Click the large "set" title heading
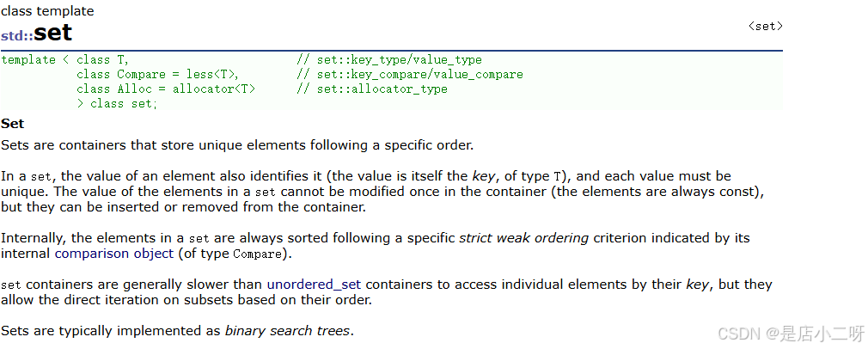Screen dimensions: 868x349 52,34
